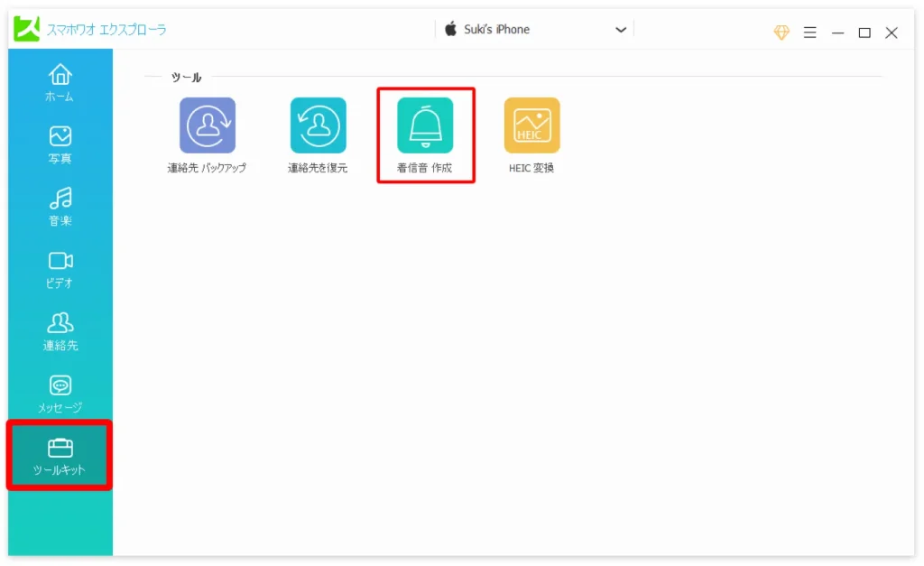924x566 pixels.
Task: Open the HEIC 変換 converter tool icon
Action: click(x=531, y=125)
